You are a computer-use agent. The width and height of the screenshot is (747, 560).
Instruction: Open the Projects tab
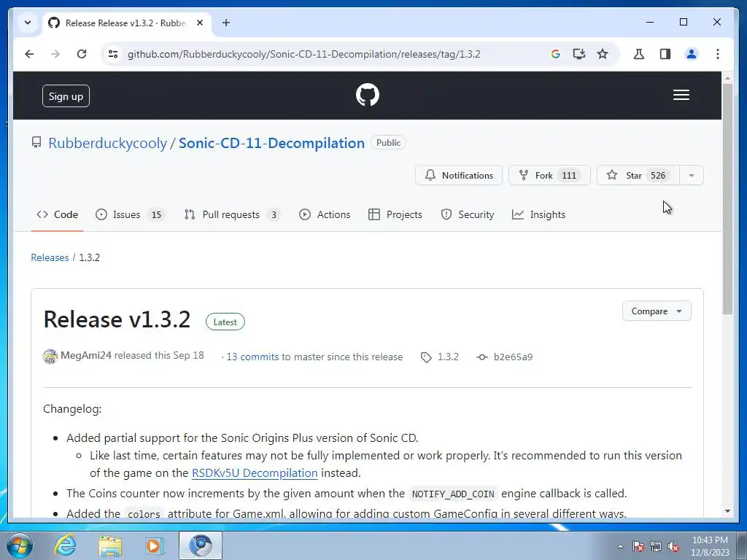(x=395, y=215)
